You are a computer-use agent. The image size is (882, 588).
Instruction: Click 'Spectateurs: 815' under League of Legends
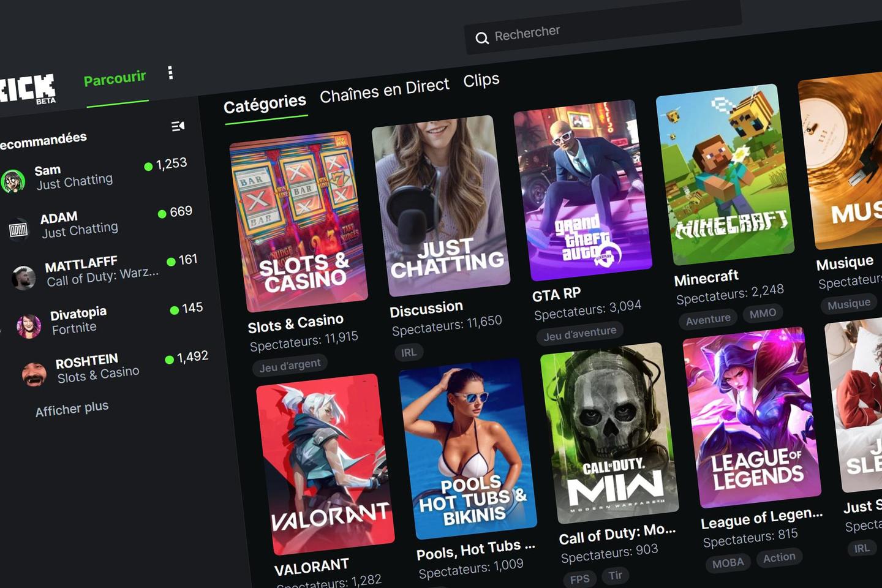[x=750, y=537]
